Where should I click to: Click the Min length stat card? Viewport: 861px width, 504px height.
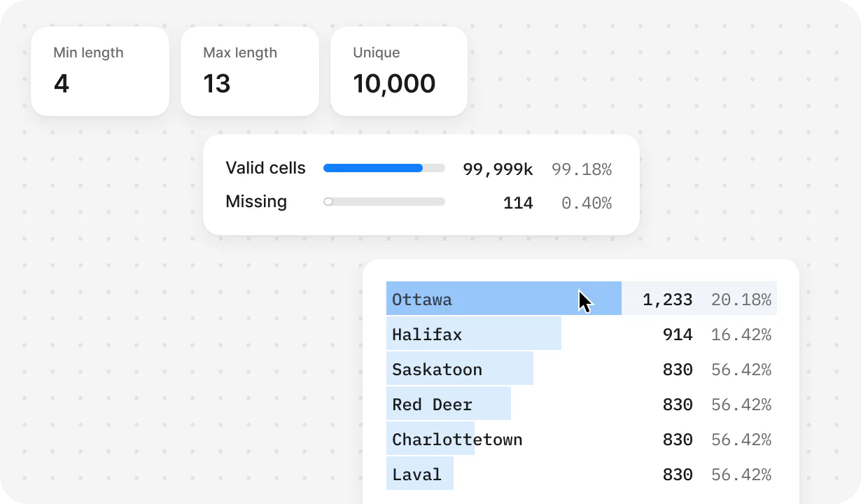(99, 71)
